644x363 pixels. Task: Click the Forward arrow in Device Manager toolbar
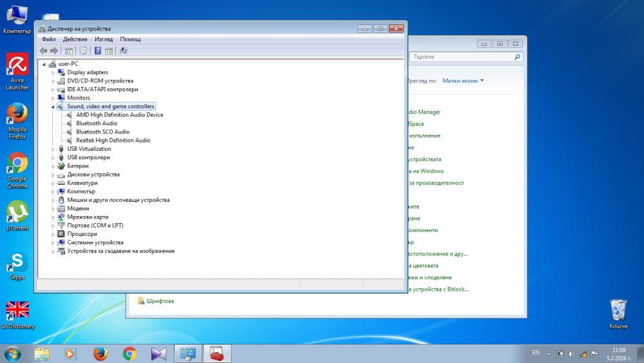point(54,50)
